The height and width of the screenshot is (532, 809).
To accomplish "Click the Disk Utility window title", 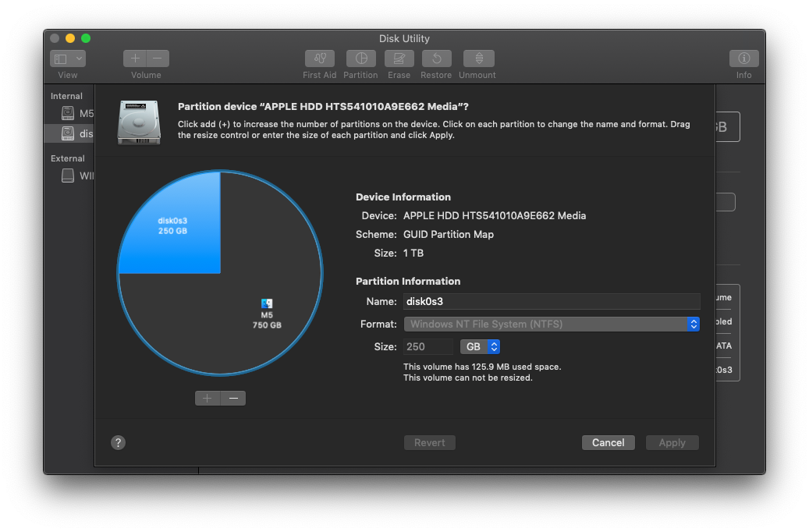I will [404, 39].
